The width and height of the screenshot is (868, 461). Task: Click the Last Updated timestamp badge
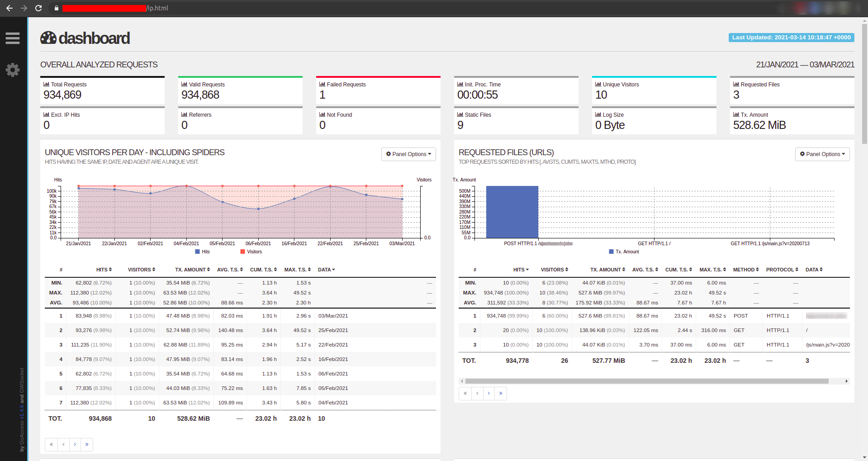click(x=792, y=38)
